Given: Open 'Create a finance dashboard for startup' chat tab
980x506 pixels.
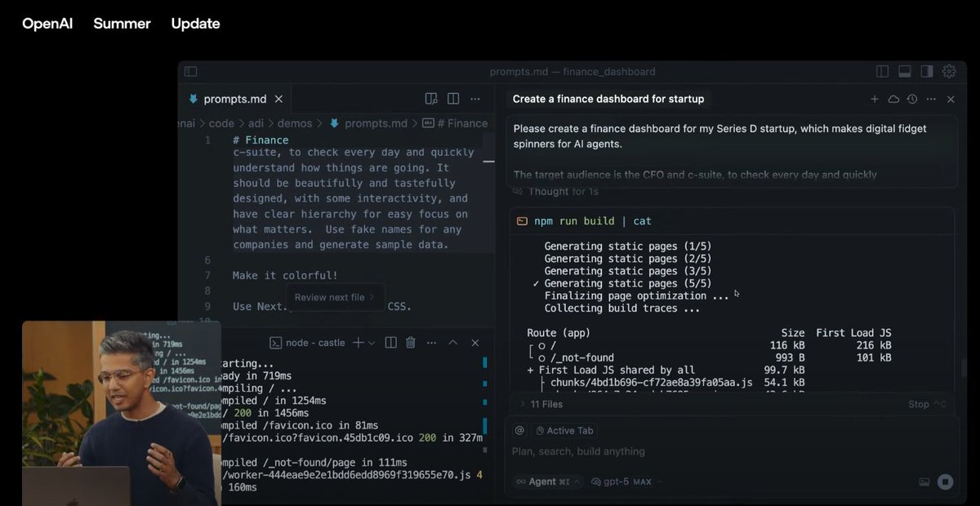Looking at the screenshot, I should coord(608,99).
